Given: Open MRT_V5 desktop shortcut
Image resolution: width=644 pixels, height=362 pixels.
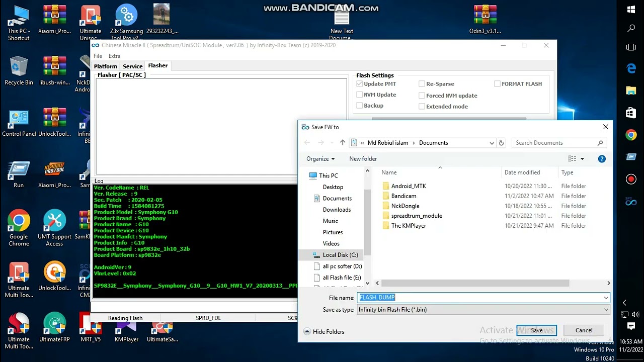Looking at the screenshot, I should tap(91, 327).
